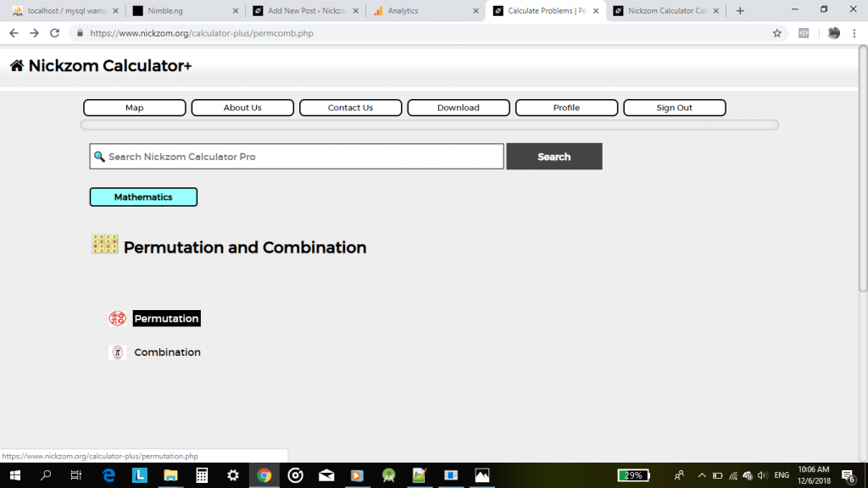This screenshot has width=868, height=488.
Task: Click the page vertical scrollbar
Action: point(863,169)
